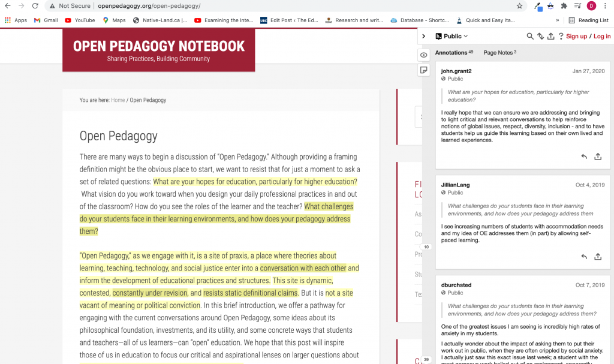This screenshot has height=364, width=614.
Task: Click Sign up link in sidebar
Action: tap(576, 36)
